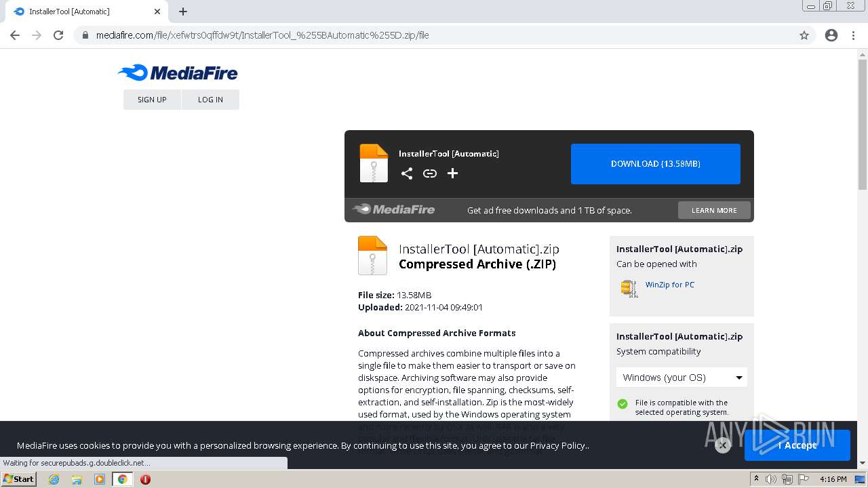Click red stop-sign antivirus icon in taskbar

[x=145, y=479]
